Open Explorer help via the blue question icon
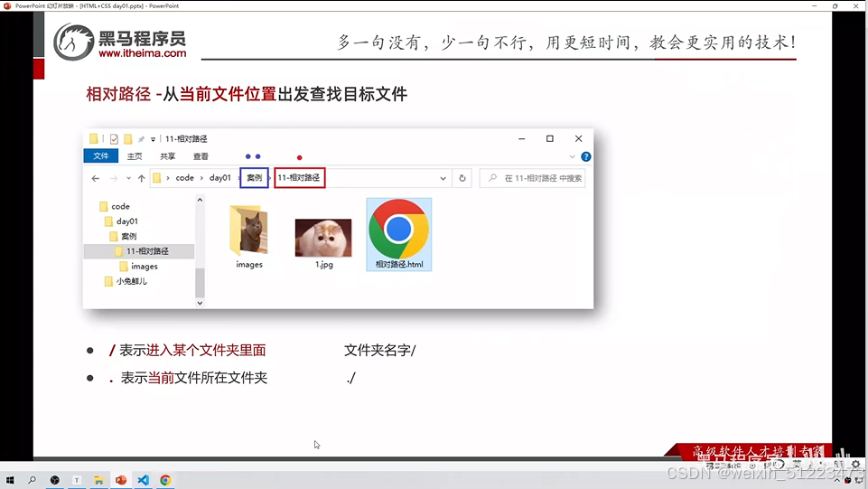Screen dimensions: 868x489 point(585,156)
